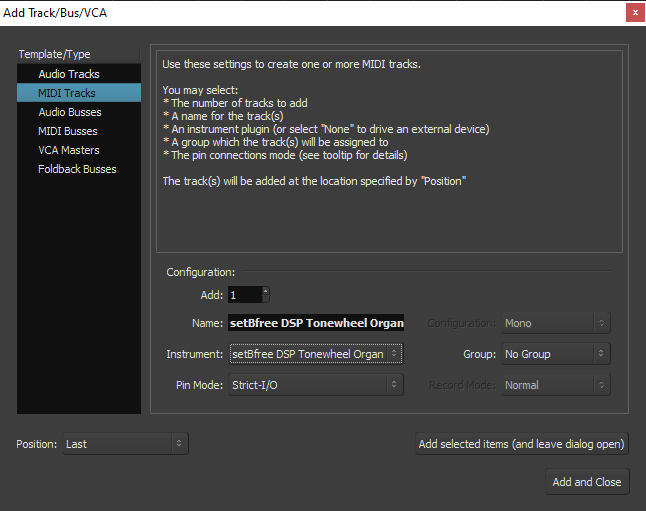Click the pin connections mode help line
Viewport: 646px width, 511px height.
point(285,155)
